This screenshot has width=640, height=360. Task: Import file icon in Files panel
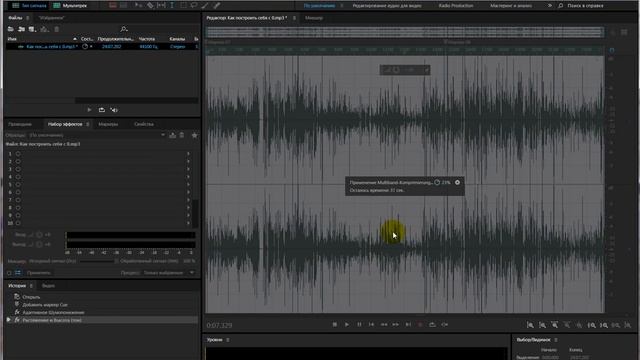tap(22, 29)
